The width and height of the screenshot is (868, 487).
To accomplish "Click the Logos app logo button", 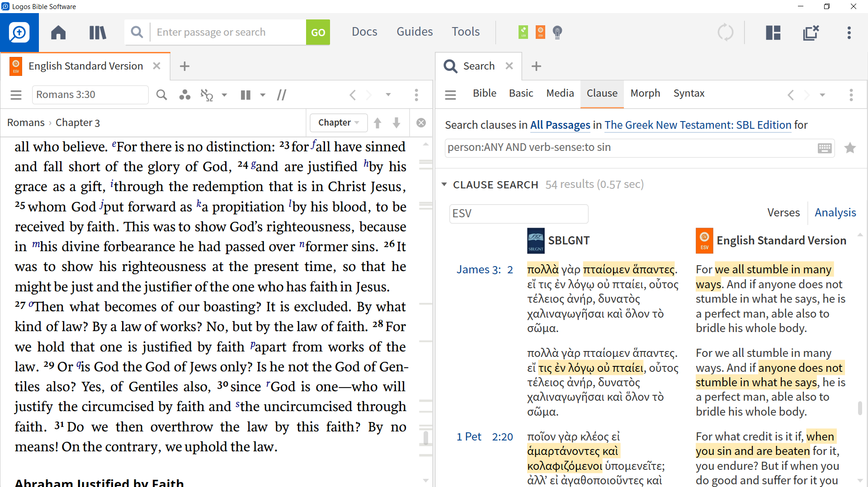I will (19, 32).
